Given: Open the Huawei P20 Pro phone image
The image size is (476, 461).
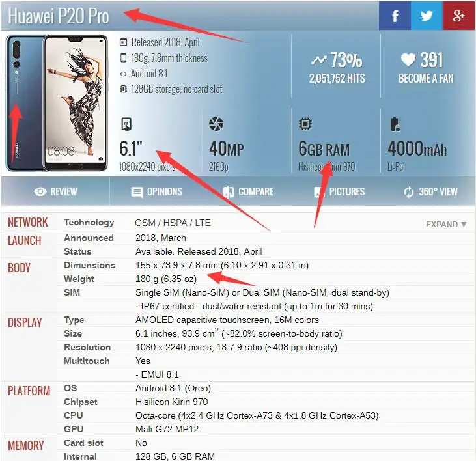Looking at the screenshot, I should (57, 103).
